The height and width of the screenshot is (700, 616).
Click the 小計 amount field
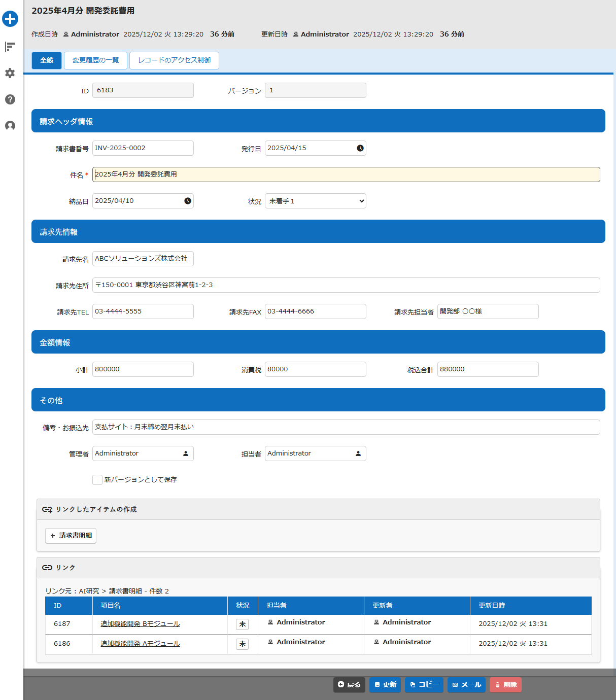[x=143, y=369]
